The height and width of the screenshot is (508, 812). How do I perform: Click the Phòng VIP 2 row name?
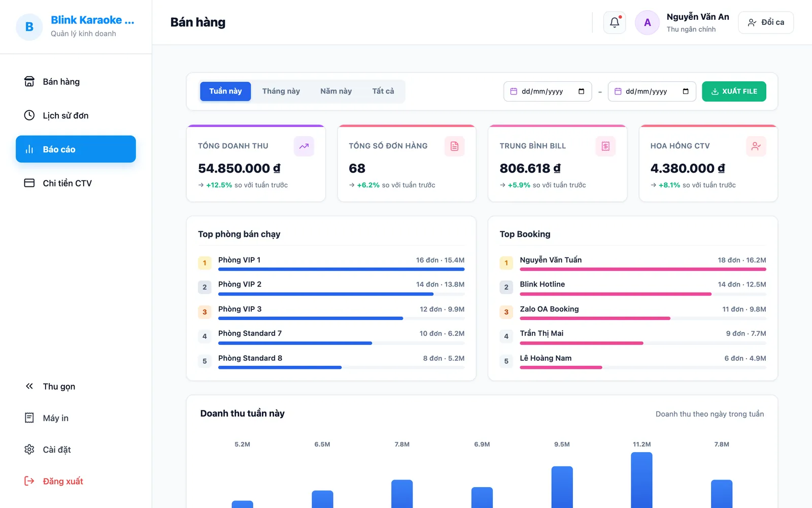(240, 284)
